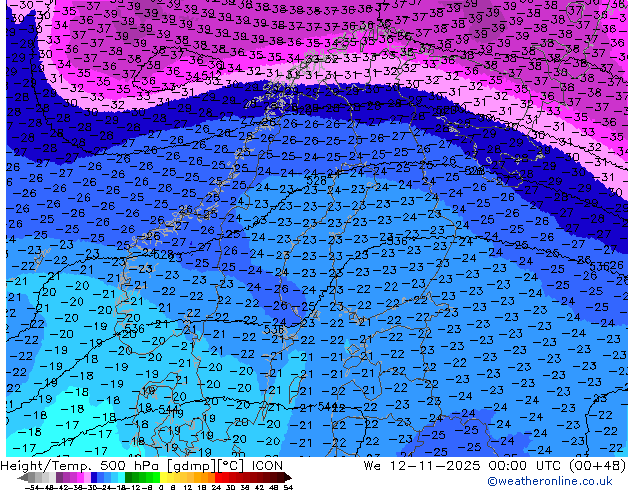Click the gray left arrow end of legend
Viewport: 634px width, 490px height.
(23, 477)
